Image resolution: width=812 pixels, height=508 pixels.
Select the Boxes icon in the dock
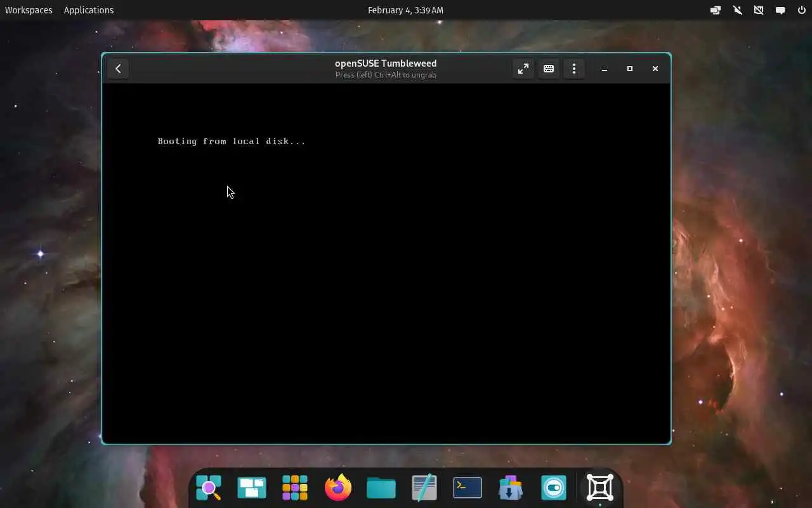[x=600, y=488]
